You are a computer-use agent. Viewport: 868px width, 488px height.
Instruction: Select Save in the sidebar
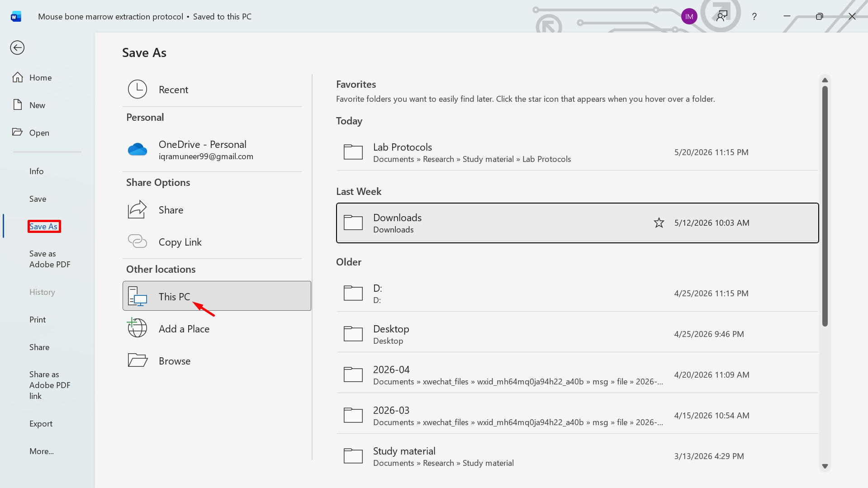click(38, 199)
